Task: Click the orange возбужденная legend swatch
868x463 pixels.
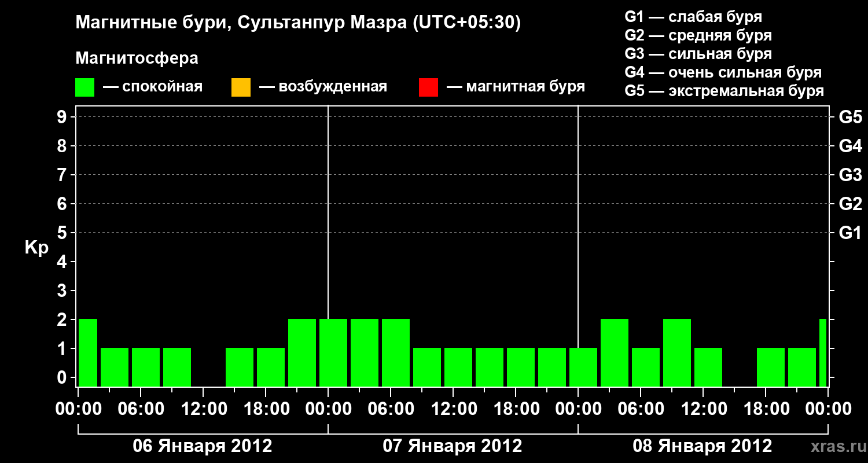Action: 241,87
